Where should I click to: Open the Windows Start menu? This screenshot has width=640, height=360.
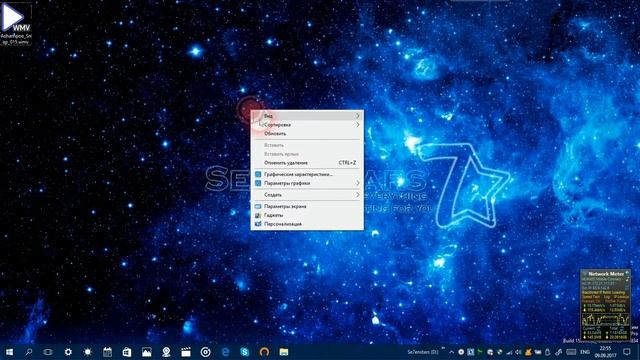(9, 352)
